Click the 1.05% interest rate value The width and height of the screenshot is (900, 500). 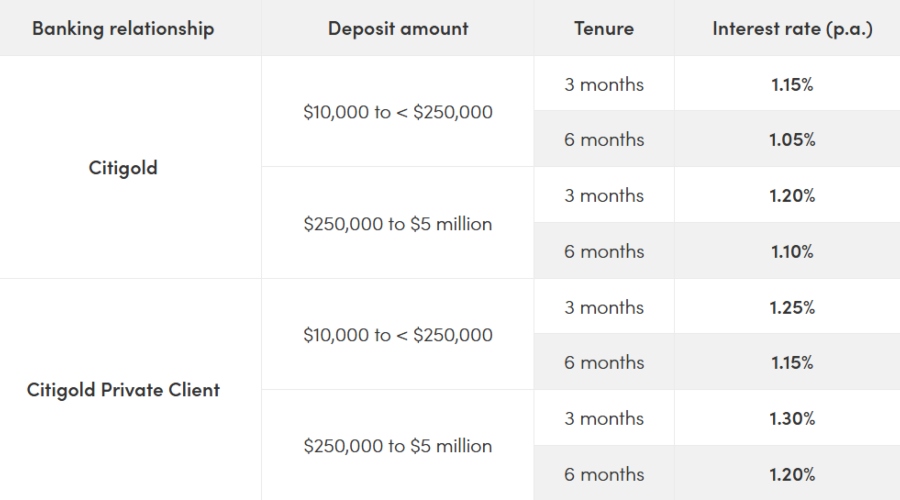pos(792,140)
